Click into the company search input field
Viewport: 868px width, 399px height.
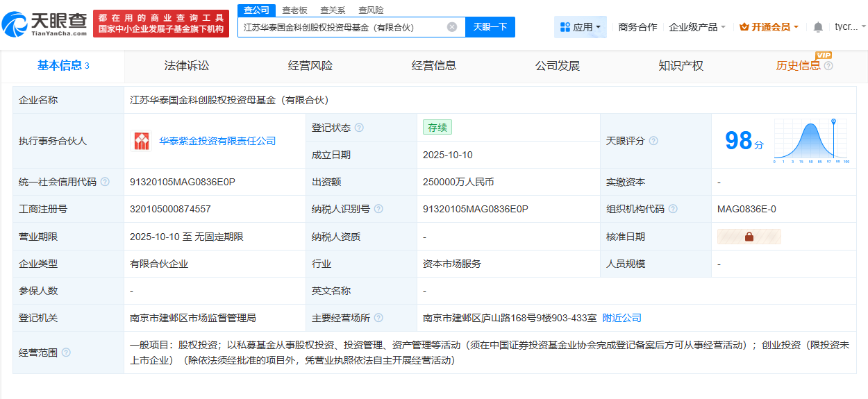tap(340, 27)
